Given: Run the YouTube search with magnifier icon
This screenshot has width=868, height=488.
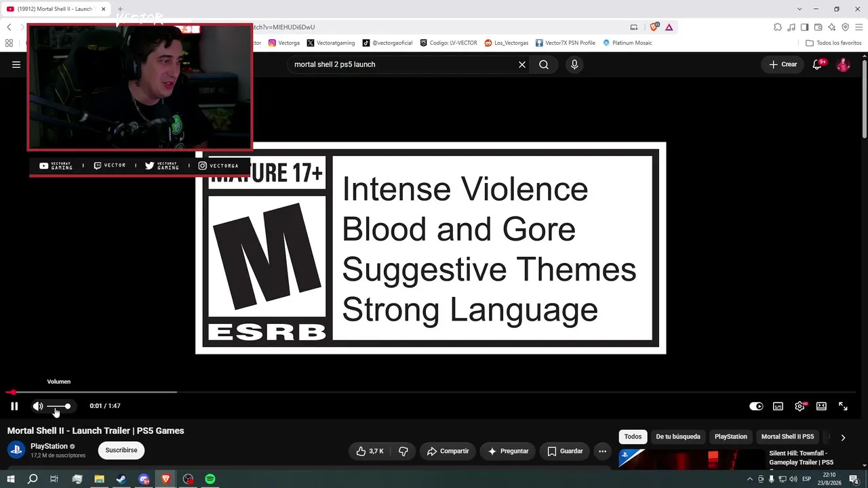Looking at the screenshot, I should pyautogui.click(x=544, y=64).
